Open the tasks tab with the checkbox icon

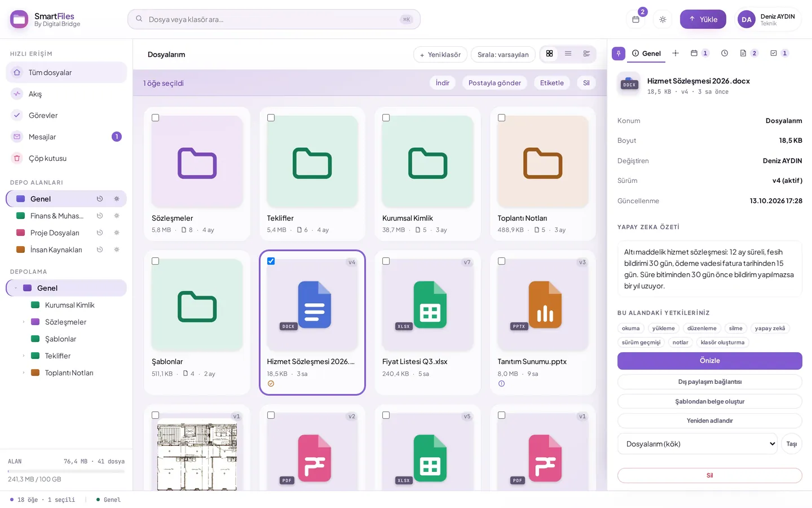click(779, 53)
